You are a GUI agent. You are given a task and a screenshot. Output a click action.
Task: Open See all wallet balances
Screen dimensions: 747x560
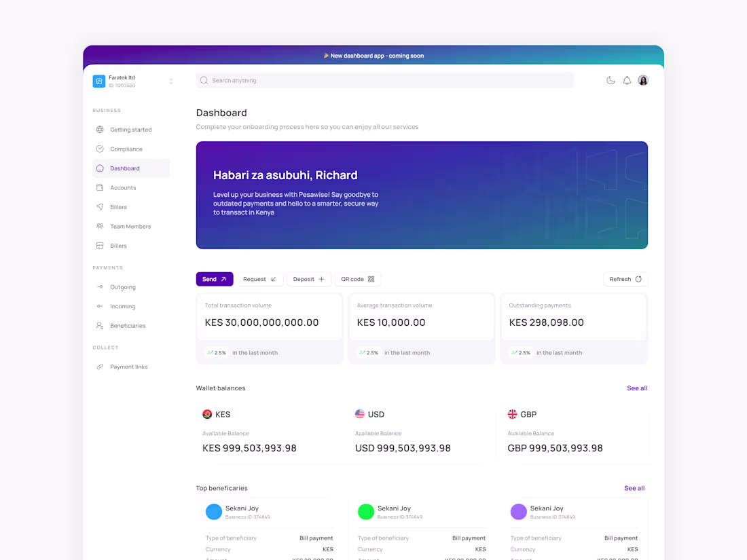[x=636, y=388]
